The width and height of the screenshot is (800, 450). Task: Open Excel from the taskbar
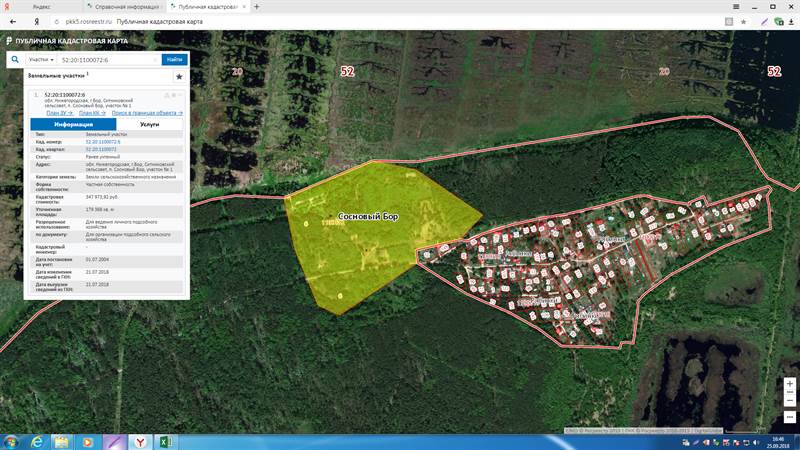[x=167, y=440]
